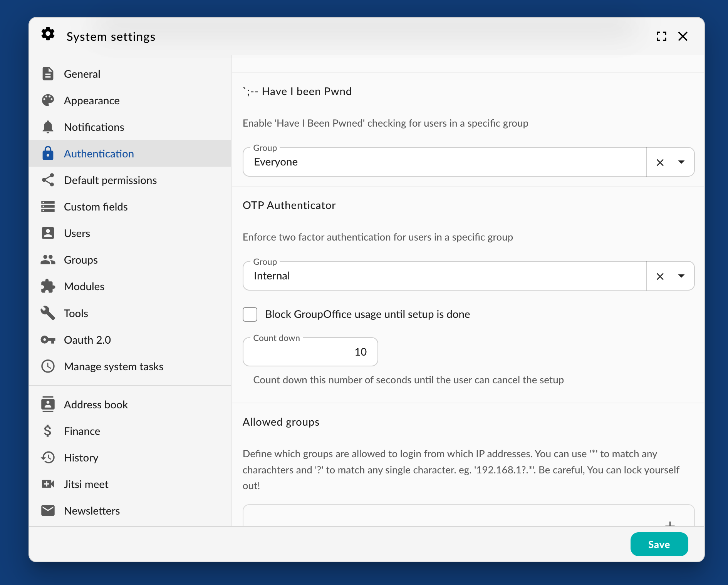
Task: Enable Block GroupOffice usage until setup checkbox
Action: pyautogui.click(x=250, y=314)
